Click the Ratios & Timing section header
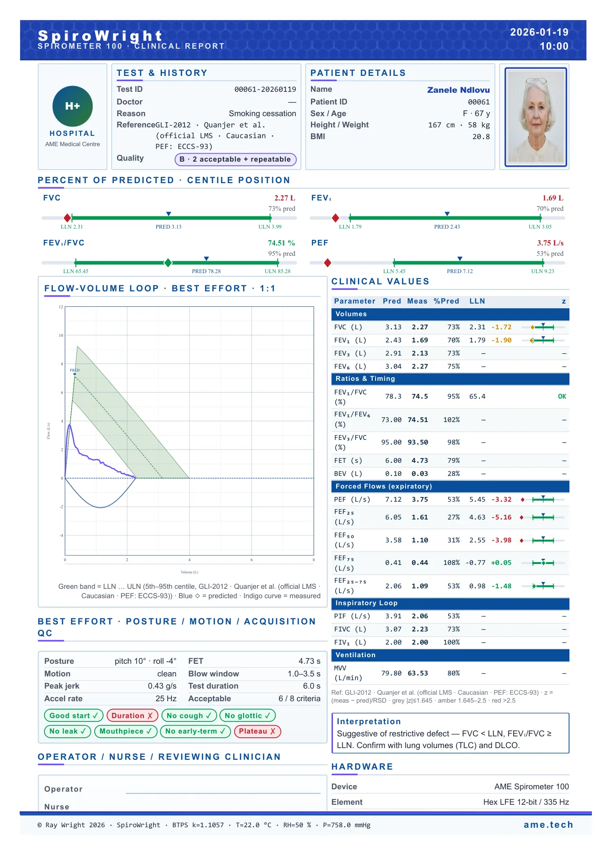 [451, 379]
